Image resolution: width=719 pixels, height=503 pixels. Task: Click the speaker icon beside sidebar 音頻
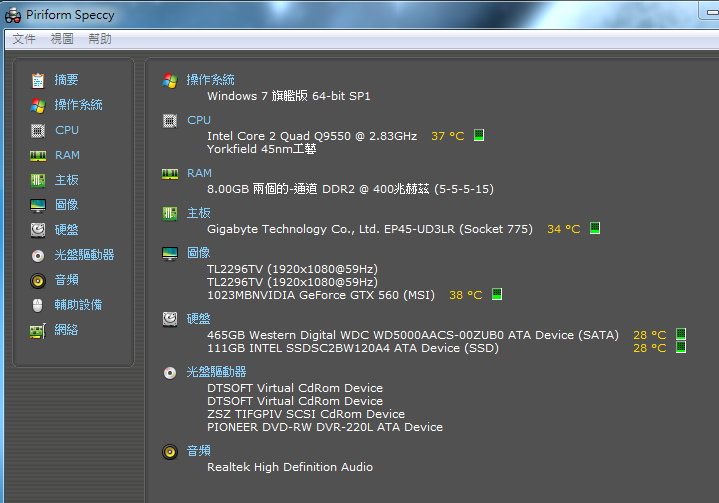38,281
